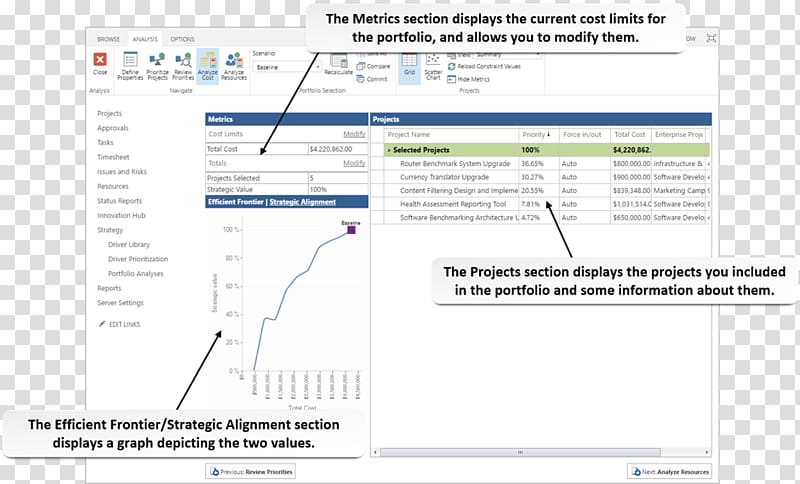The height and width of the screenshot is (484, 800).
Task: Select the Software Benchmarking Architecture row
Action: pyautogui.click(x=541, y=217)
